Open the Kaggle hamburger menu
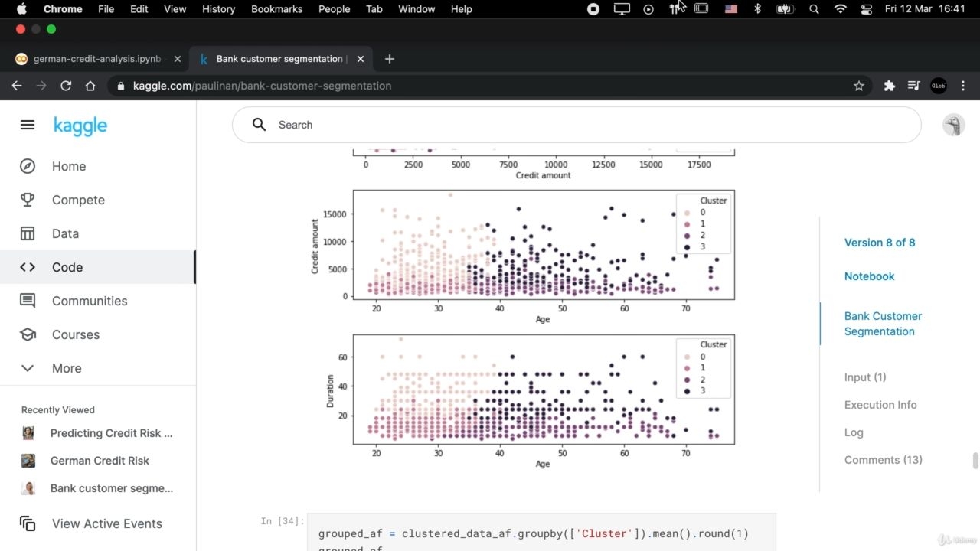This screenshot has width=980, height=551. [x=28, y=125]
